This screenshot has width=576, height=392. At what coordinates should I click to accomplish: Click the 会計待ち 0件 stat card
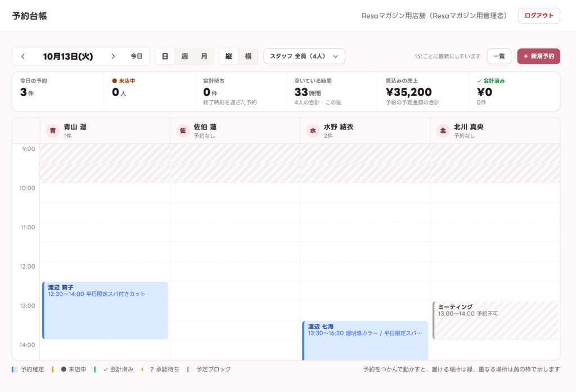(241, 92)
